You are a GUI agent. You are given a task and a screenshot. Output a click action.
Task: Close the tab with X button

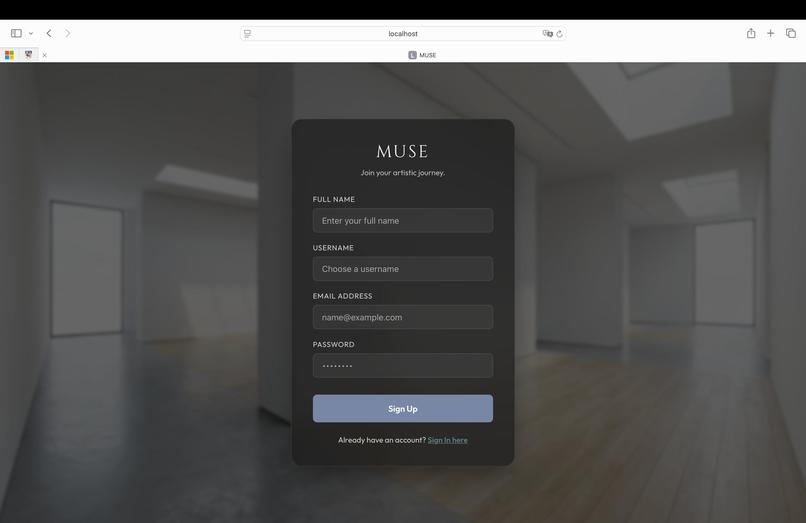point(45,55)
